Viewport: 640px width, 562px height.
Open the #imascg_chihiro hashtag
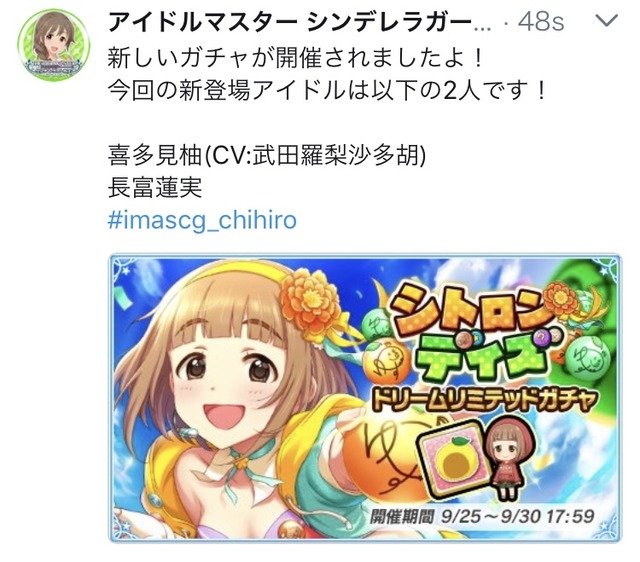click(x=202, y=220)
